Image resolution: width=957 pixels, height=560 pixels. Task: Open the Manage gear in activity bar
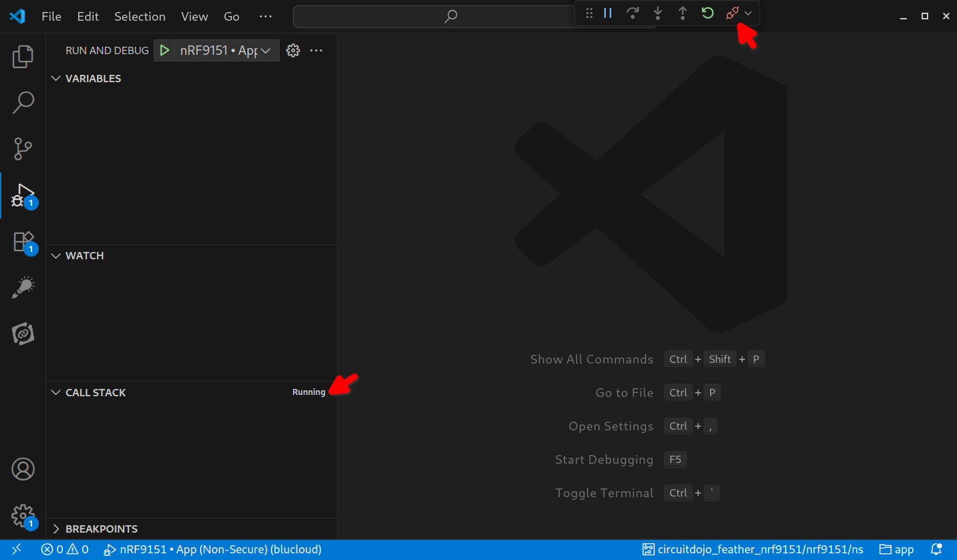click(x=23, y=515)
